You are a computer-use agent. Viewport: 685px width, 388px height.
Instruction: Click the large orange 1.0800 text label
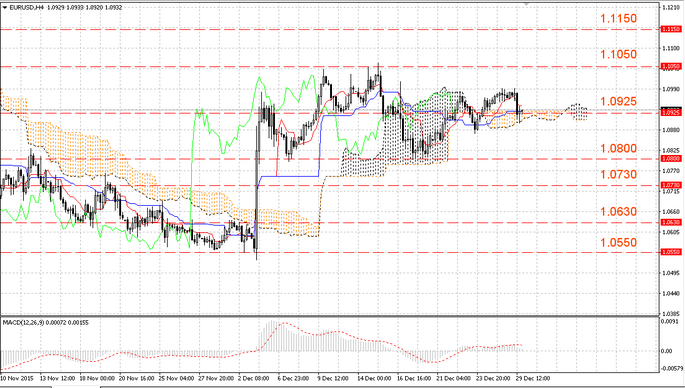pos(619,149)
